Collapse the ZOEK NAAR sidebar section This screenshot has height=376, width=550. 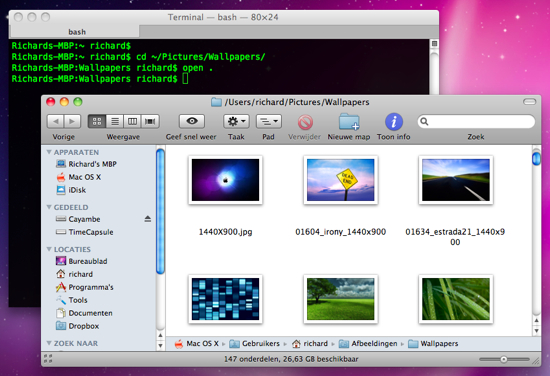pyautogui.click(x=49, y=343)
